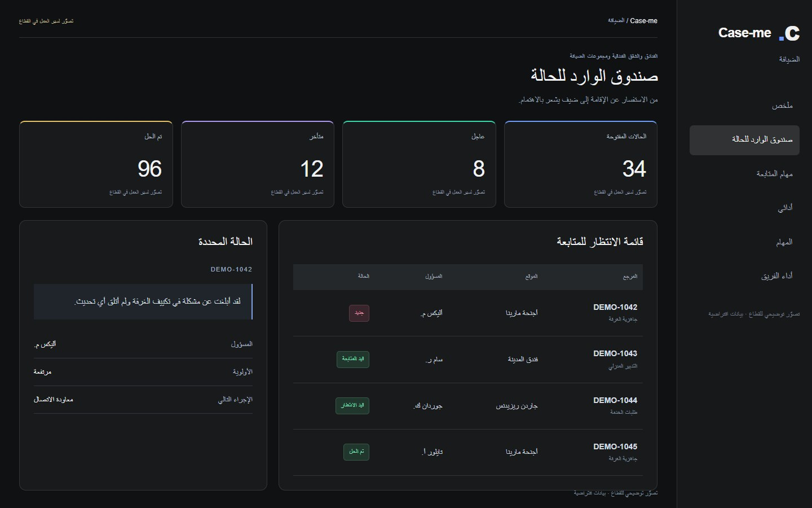Click the معاودة الاتصال next action value

tap(54, 400)
